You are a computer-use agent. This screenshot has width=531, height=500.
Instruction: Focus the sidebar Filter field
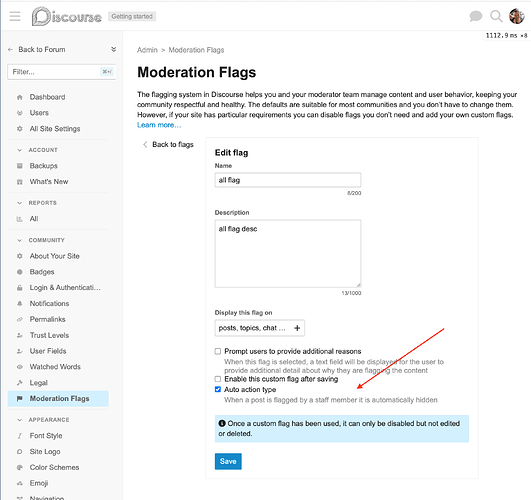62,72
